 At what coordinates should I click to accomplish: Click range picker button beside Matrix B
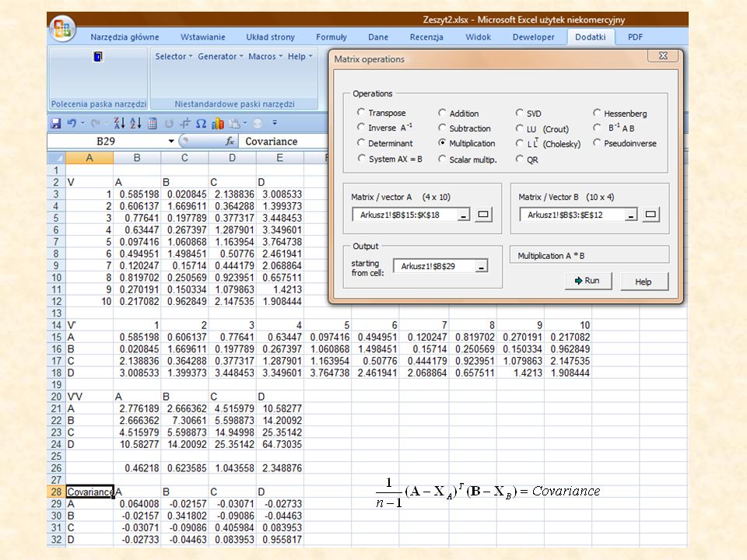tap(651, 215)
